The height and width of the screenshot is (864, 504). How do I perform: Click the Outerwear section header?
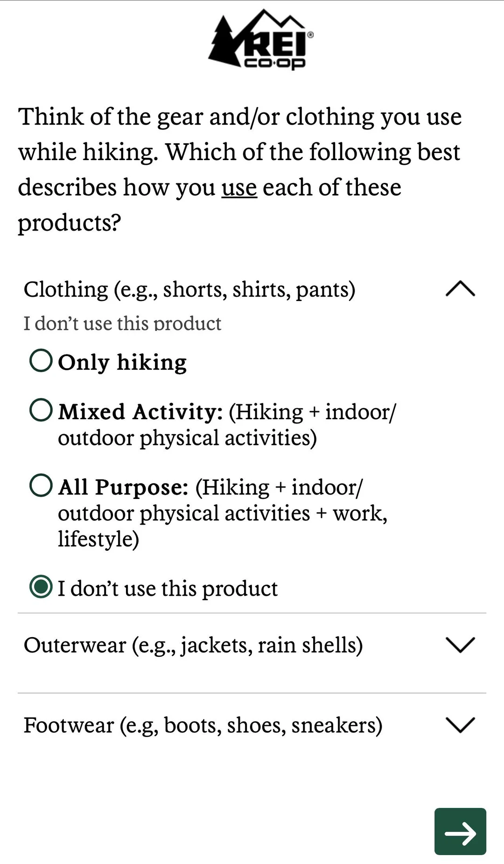pos(194,645)
